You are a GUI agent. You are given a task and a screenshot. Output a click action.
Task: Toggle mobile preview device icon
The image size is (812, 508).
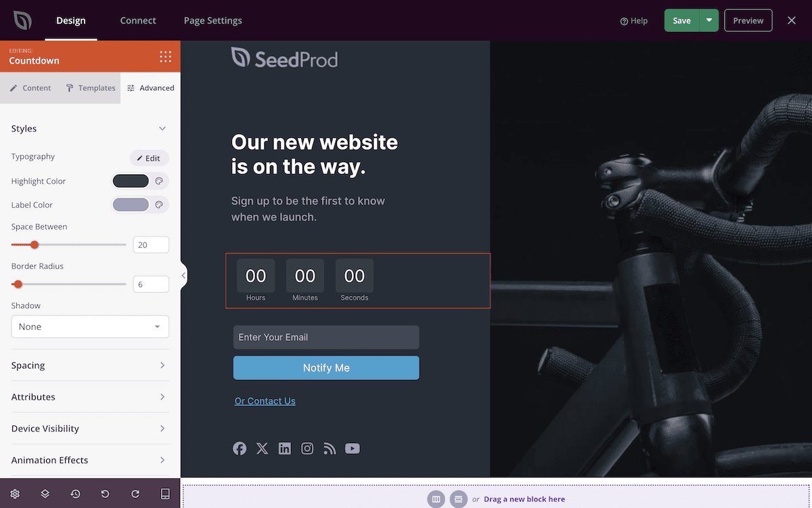(165, 494)
